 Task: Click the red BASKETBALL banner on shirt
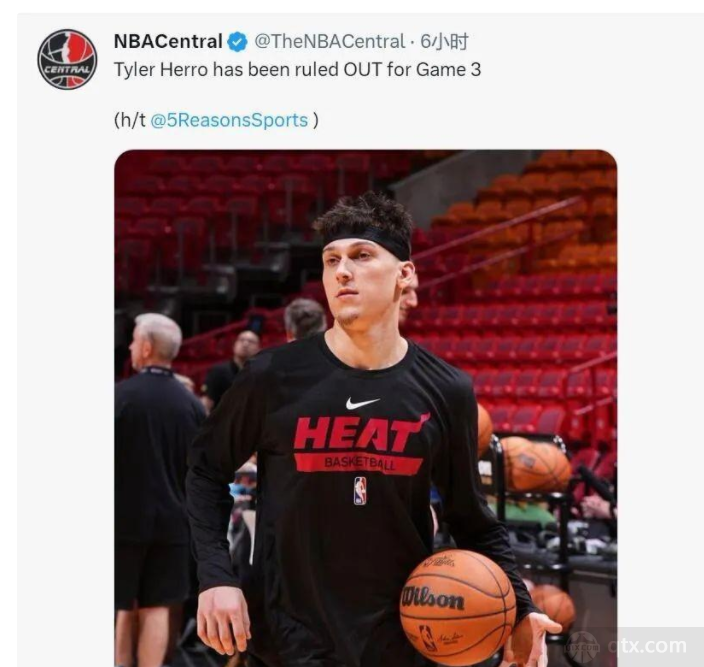(x=359, y=463)
